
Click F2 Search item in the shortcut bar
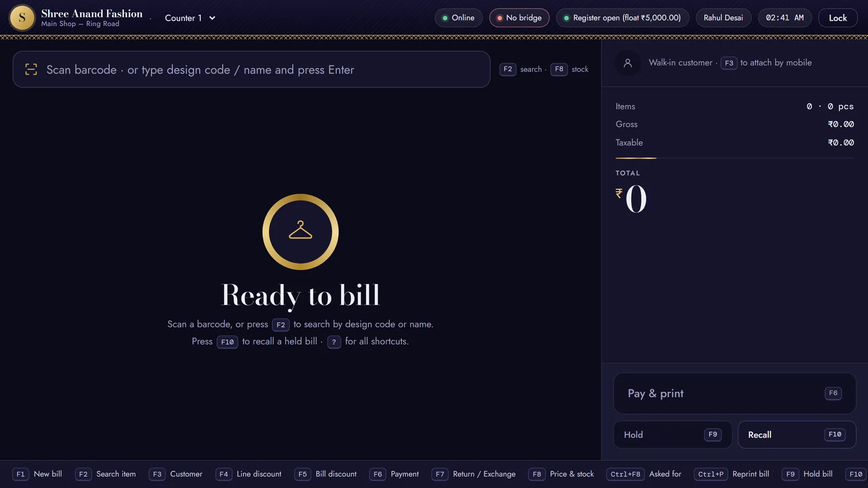coord(105,474)
